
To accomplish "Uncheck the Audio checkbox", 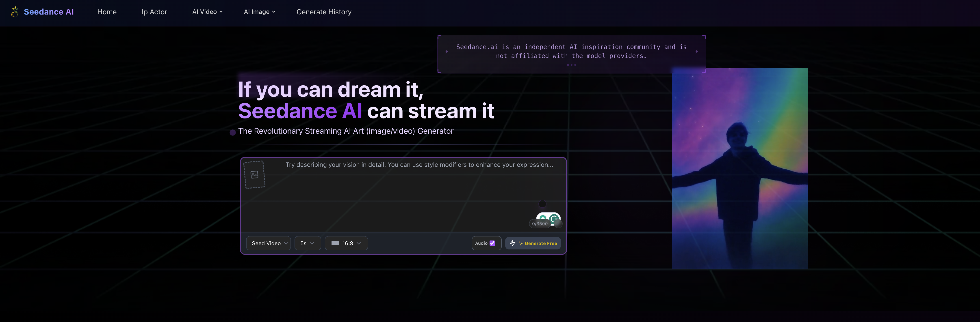I will click(492, 243).
